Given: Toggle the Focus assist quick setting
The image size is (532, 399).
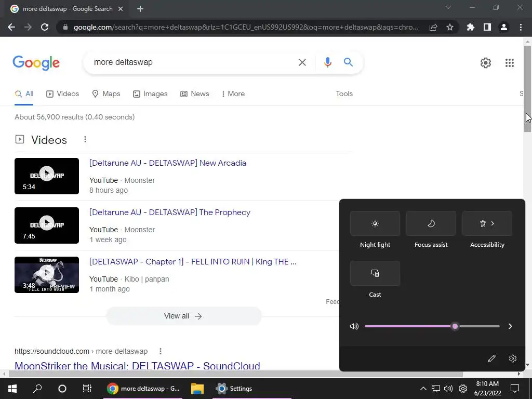Looking at the screenshot, I should click(x=431, y=223).
